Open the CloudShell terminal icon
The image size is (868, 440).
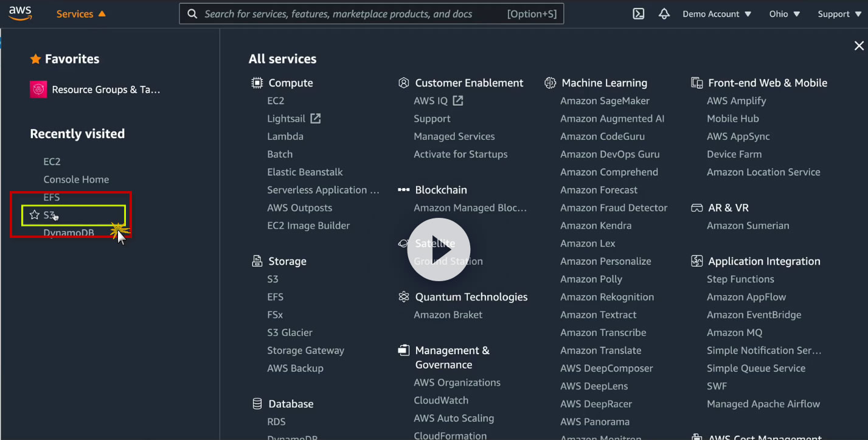[x=639, y=14]
